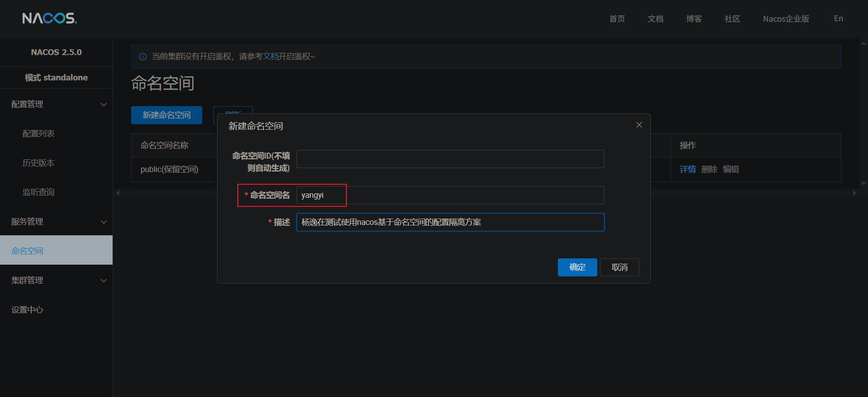Open 配置列表 in the sidebar
868x397 pixels.
pyautogui.click(x=38, y=134)
